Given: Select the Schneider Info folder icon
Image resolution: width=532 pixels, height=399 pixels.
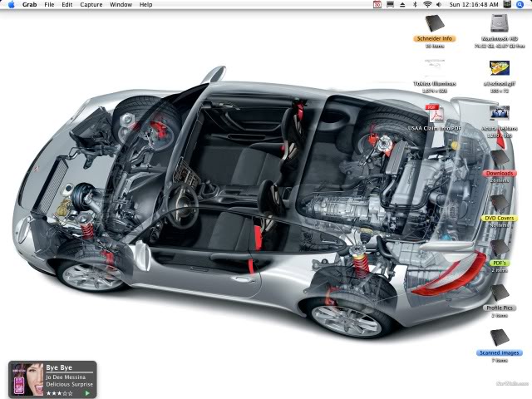Looking at the screenshot, I should (x=435, y=23).
